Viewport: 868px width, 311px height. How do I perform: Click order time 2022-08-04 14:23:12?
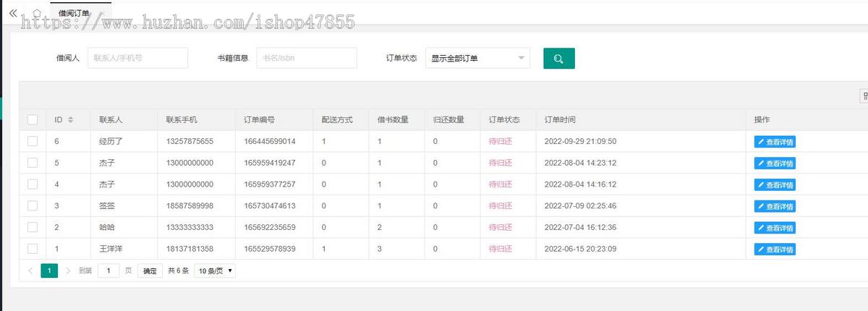click(580, 163)
